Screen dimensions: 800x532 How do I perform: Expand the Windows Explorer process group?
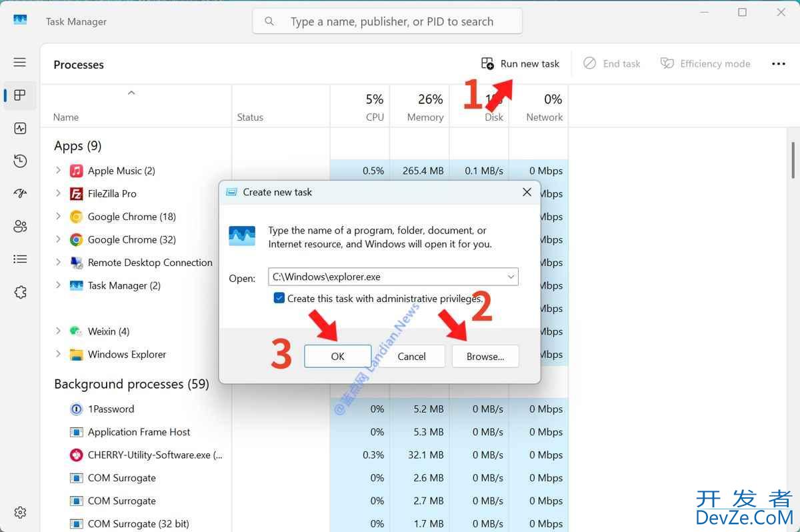pos(59,354)
